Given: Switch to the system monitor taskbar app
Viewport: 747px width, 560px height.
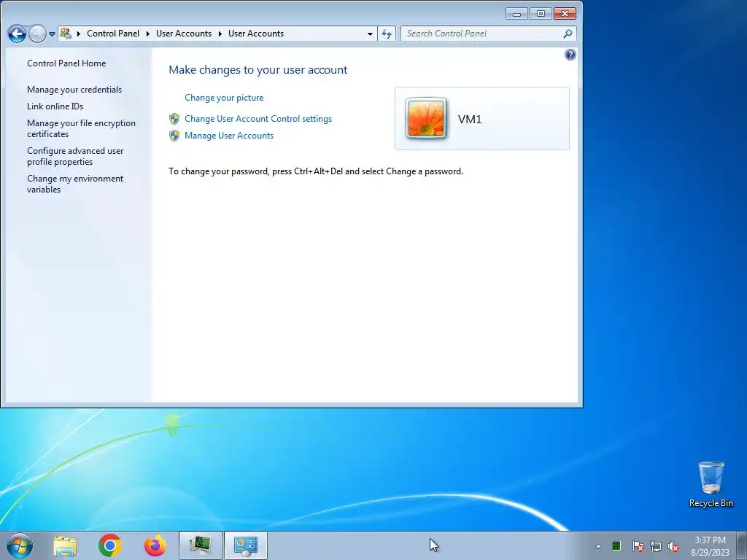Looking at the screenshot, I should click(201, 545).
